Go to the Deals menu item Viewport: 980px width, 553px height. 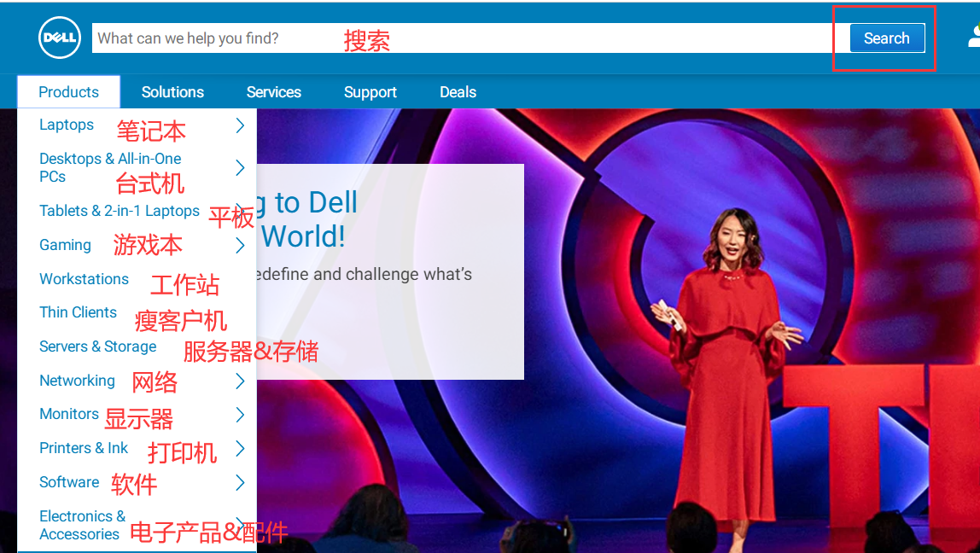click(458, 92)
